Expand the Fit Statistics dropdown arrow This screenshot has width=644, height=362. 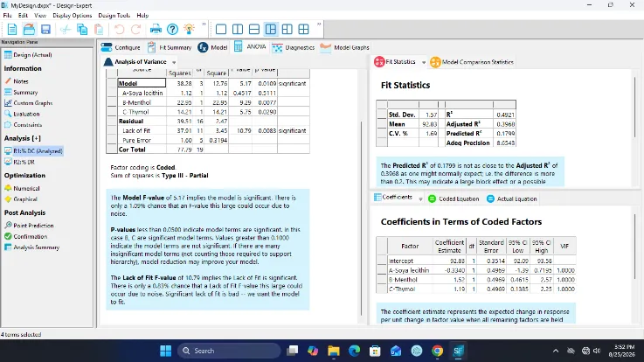coord(424,62)
